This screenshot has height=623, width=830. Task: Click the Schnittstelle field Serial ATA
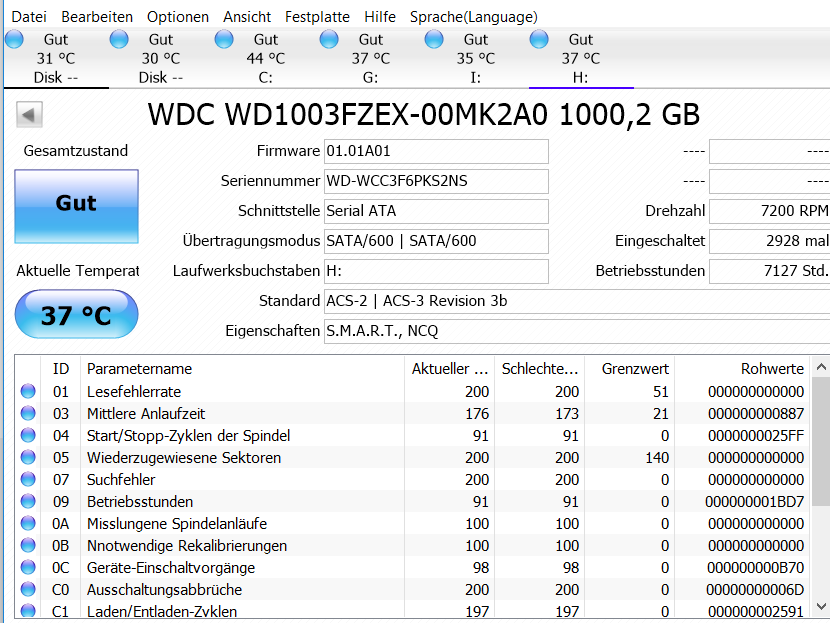point(436,211)
